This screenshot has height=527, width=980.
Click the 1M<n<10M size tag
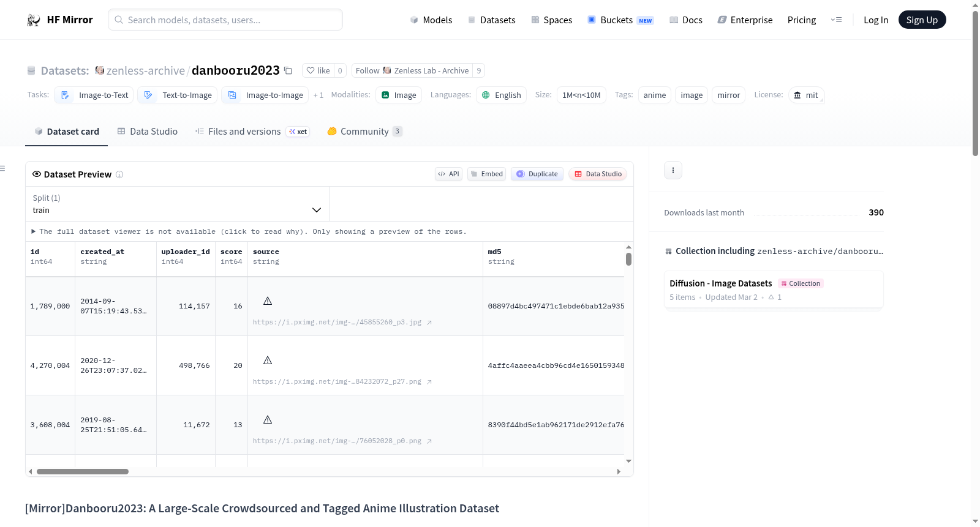tap(581, 95)
